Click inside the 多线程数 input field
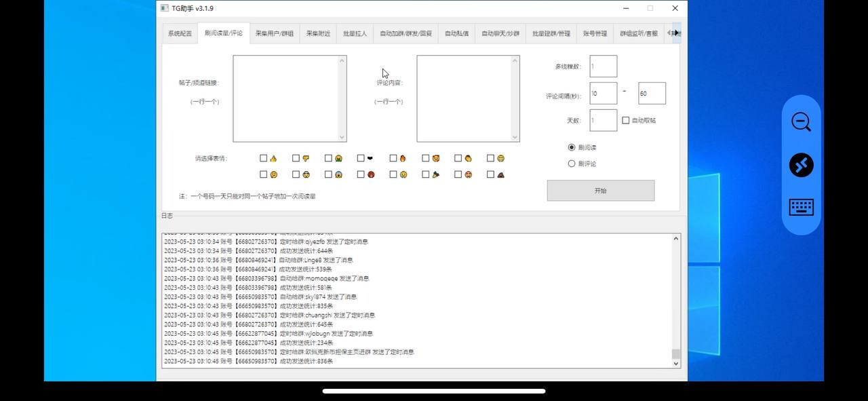The image size is (868, 401). click(601, 66)
